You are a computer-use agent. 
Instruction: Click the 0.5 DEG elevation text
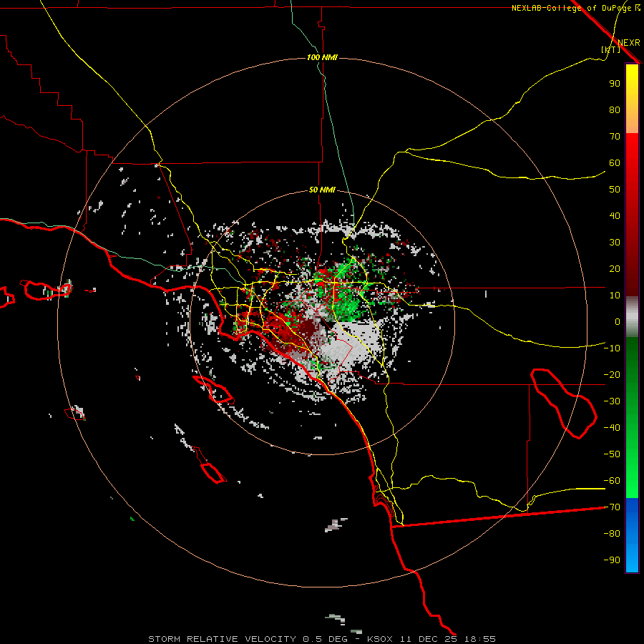pyautogui.click(x=326, y=639)
